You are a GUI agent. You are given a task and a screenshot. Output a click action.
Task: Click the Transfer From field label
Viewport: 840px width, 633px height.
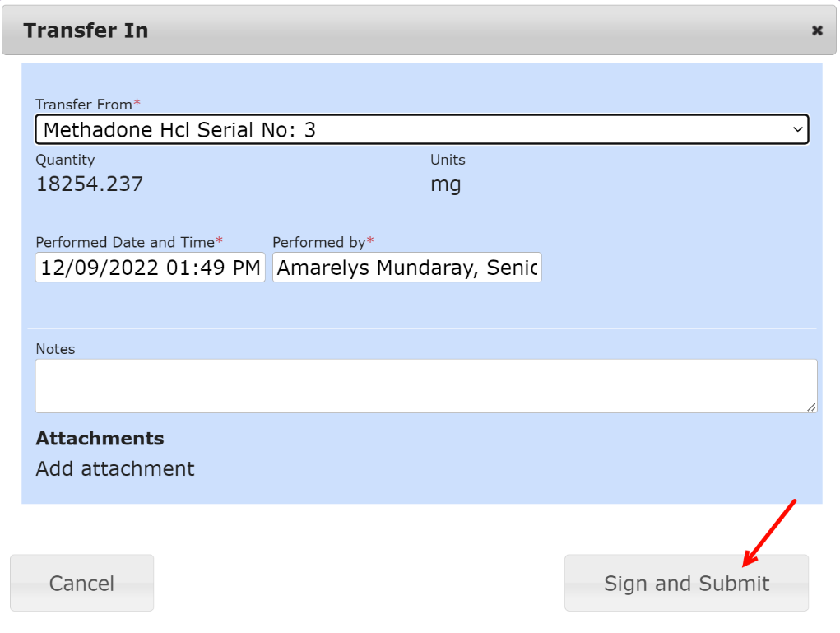coord(84,105)
